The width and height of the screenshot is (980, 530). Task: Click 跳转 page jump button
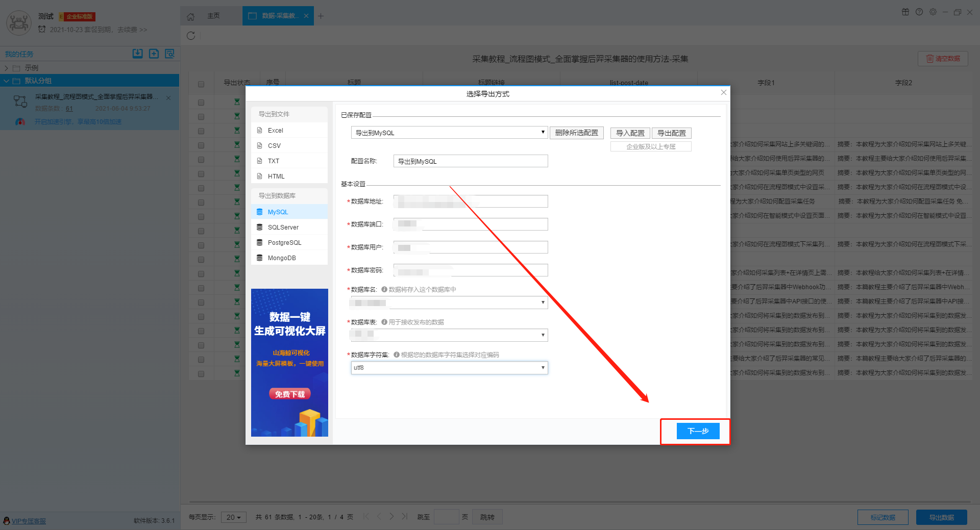[487, 517]
